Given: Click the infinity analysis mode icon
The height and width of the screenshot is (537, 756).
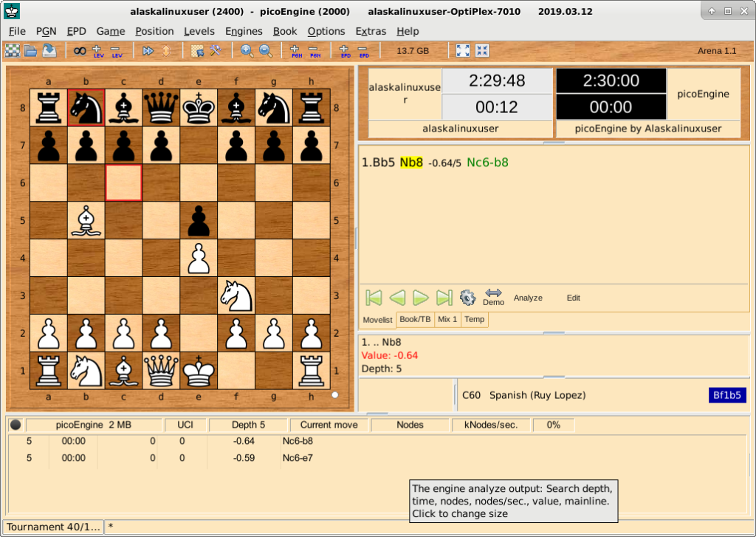Looking at the screenshot, I should pyautogui.click(x=79, y=51).
